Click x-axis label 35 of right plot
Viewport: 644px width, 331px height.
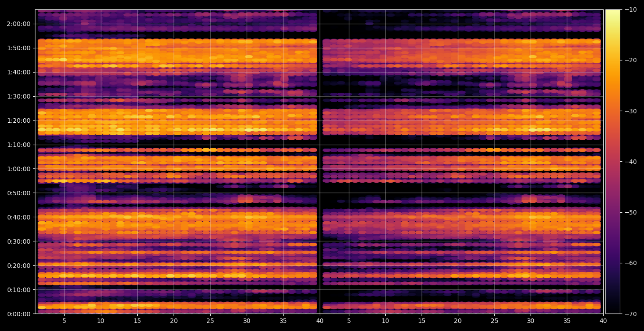click(567, 321)
